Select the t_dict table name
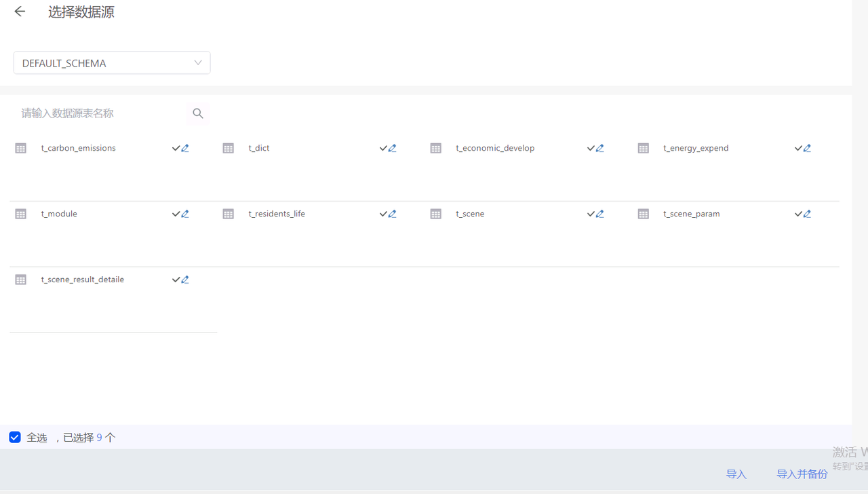The image size is (868, 494). pos(259,148)
